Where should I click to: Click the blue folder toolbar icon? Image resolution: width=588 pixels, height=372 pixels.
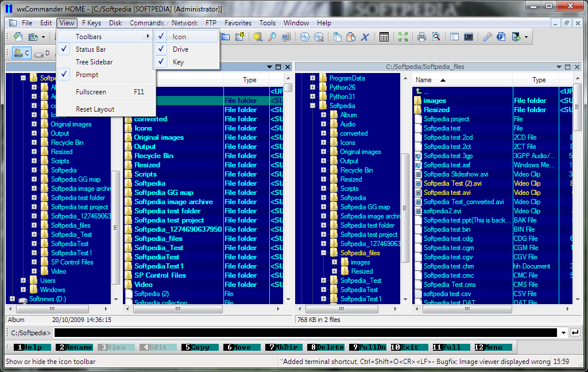[x=226, y=37]
